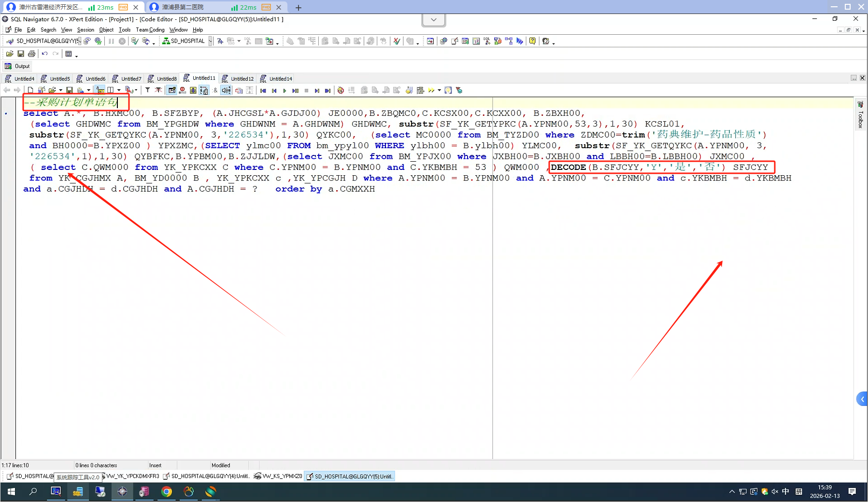
Task: Click the filter funnel icon
Action: (147, 90)
